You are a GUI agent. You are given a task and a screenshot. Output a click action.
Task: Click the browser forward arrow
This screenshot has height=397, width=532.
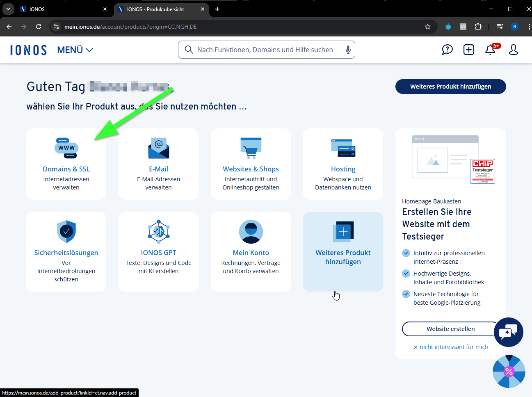tap(24, 27)
